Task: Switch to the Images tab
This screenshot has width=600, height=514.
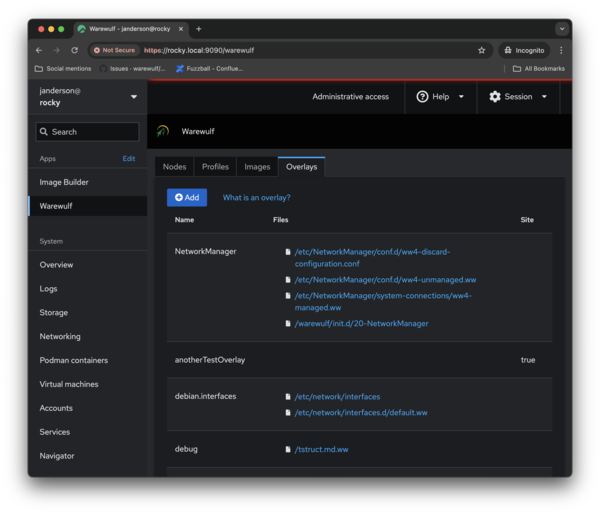Action: [257, 167]
